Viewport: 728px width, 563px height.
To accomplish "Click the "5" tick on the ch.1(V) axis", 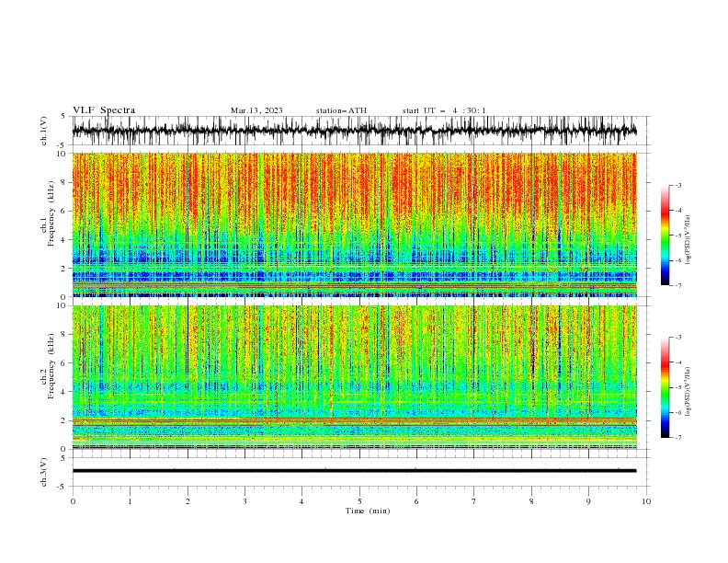I will 64,117.
